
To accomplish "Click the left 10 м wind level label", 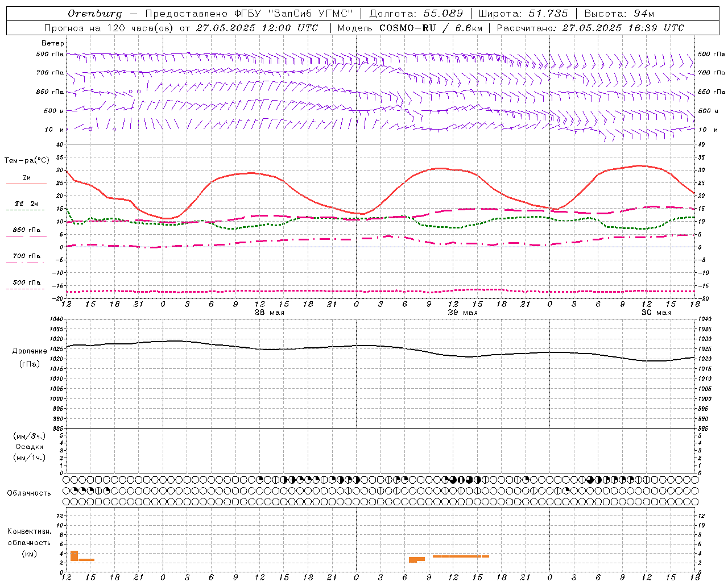I will tap(54, 130).
